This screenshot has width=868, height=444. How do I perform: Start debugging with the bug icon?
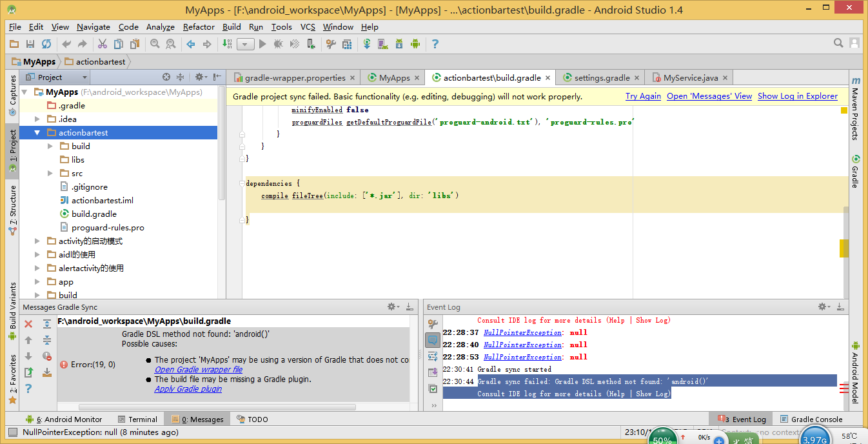[x=279, y=44]
